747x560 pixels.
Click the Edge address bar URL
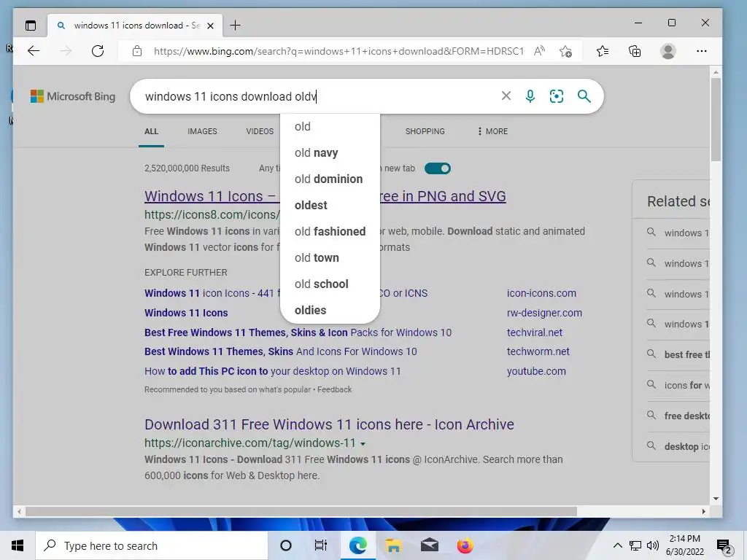338,51
